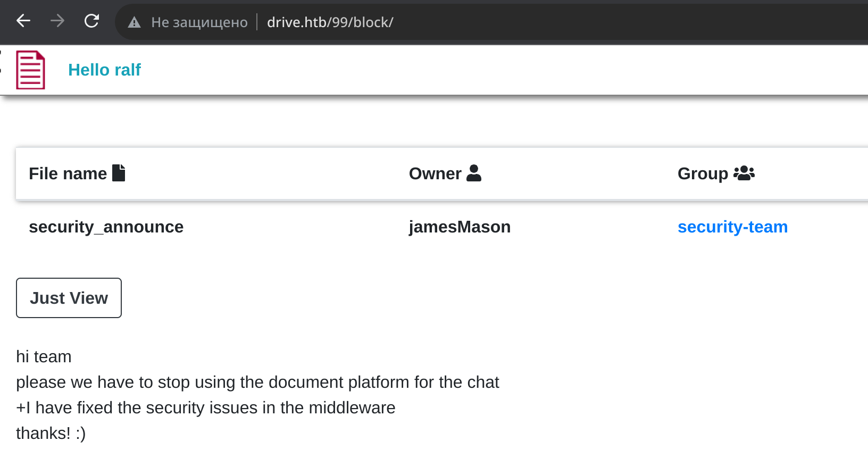Click the Не защищено security label
Viewport: 868px width, 466px height.
[199, 22]
